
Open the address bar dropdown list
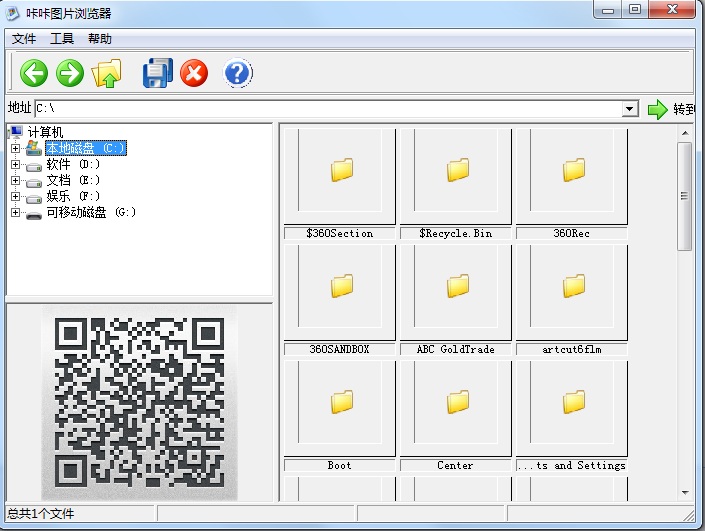629,109
